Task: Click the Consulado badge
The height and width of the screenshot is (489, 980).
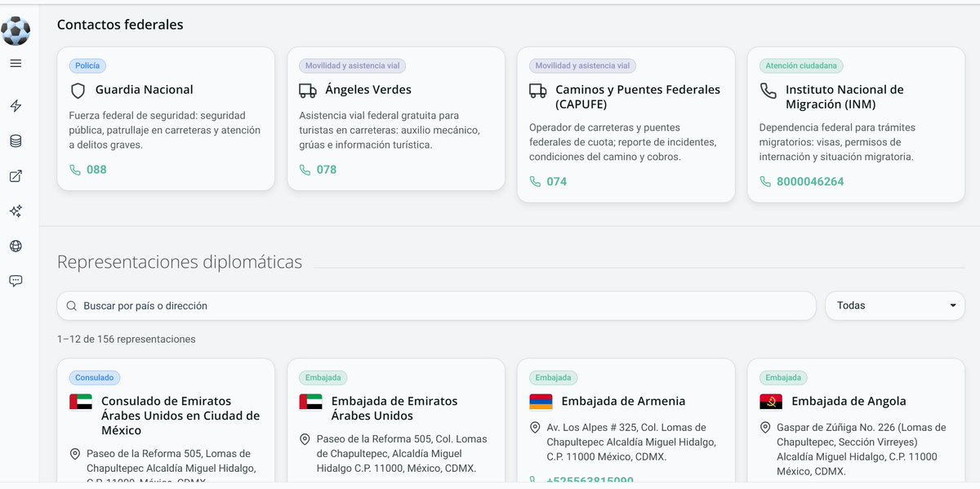Action: coord(95,378)
